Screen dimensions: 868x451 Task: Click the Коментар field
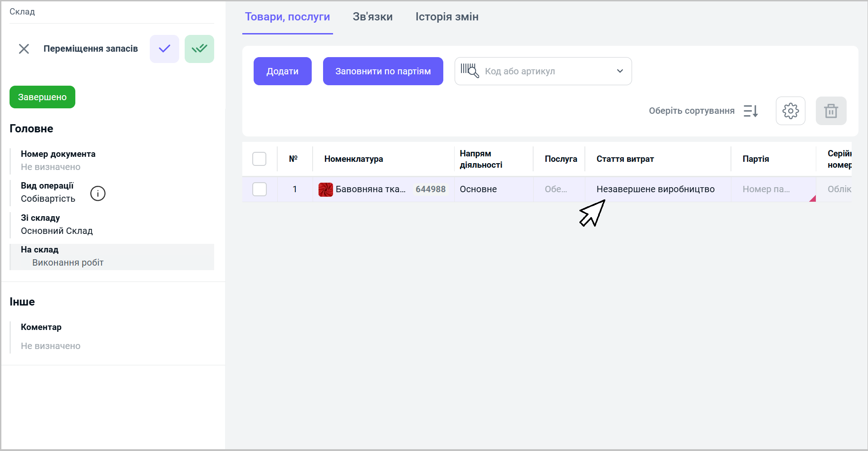pos(50,346)
